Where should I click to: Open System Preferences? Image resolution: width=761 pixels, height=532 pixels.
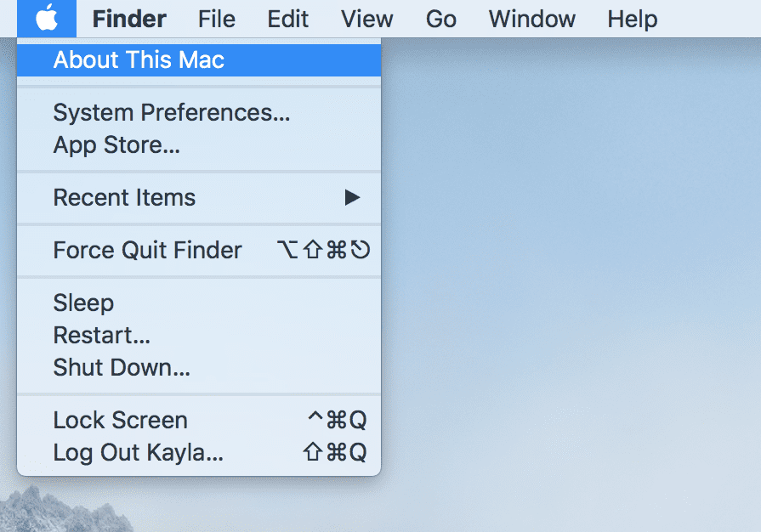click(x=172, y=112)
